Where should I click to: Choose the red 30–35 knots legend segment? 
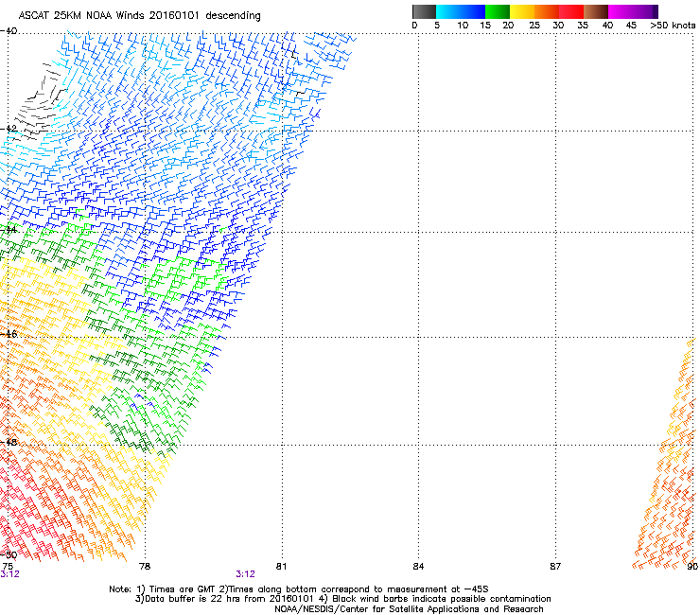click(x=571, y=11)
